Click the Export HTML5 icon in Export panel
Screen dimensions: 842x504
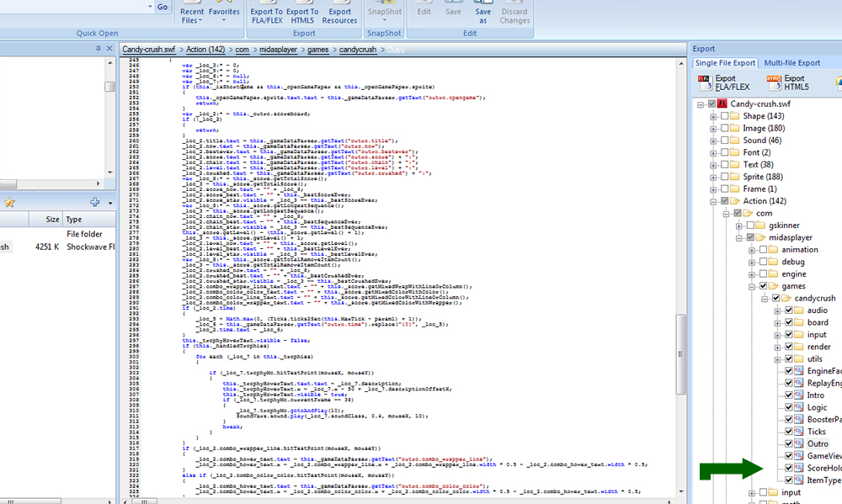(x=774, y=82)
